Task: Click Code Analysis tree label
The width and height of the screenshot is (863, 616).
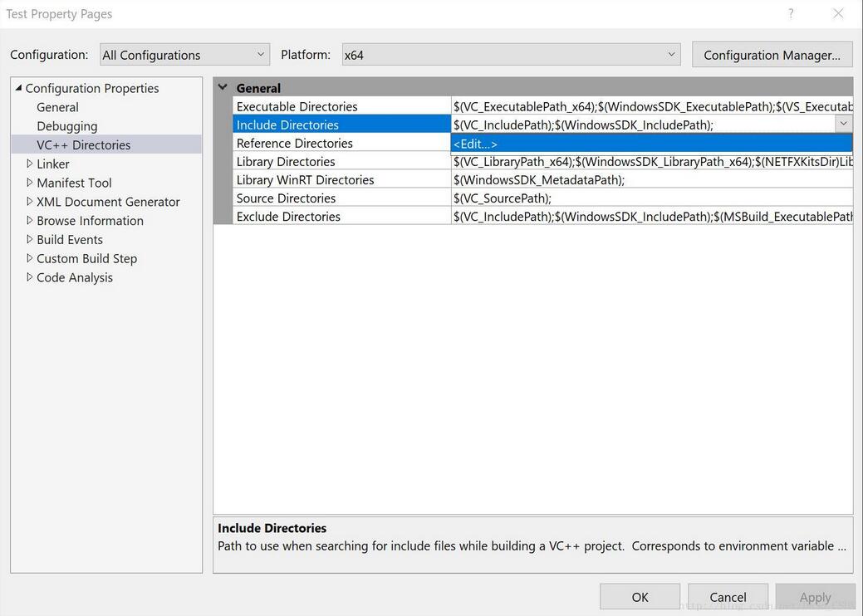Action: [x=74, y=278]
